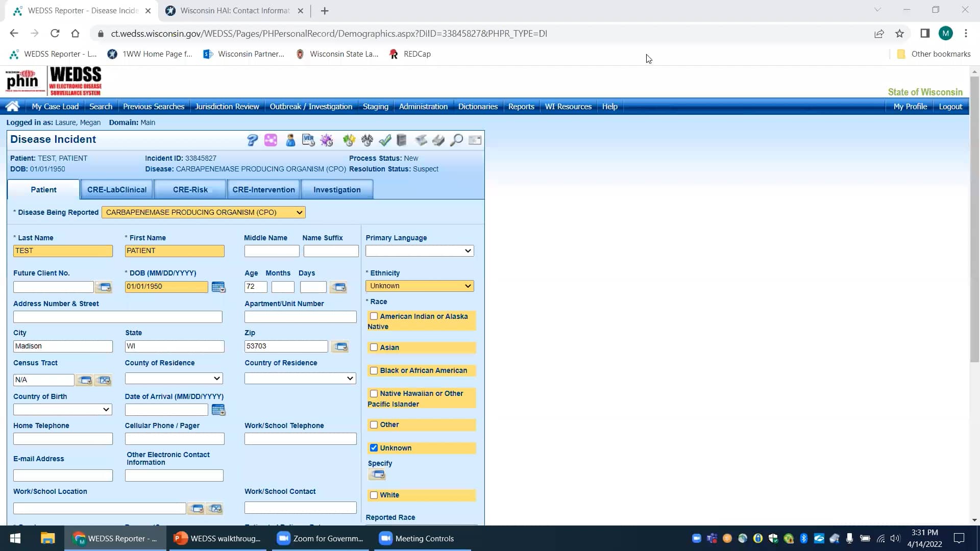Click the Home icon in the navigation bar
Viewport: 980px width, 551px height.
(12, 106)
